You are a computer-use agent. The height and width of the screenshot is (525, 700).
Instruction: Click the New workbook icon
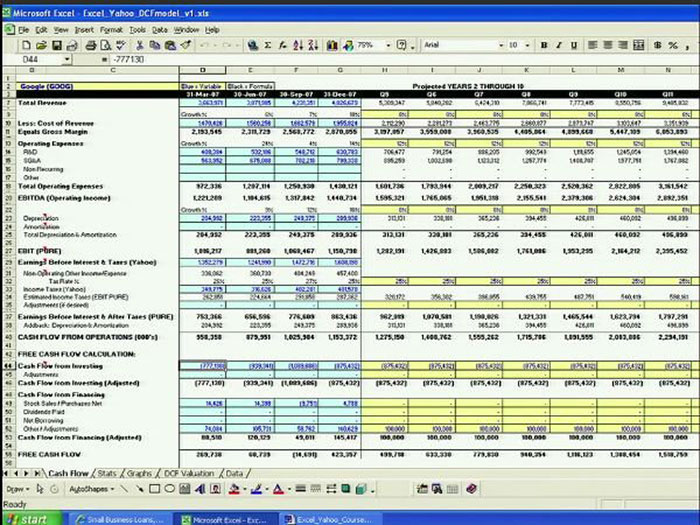[x=26, y=45]
